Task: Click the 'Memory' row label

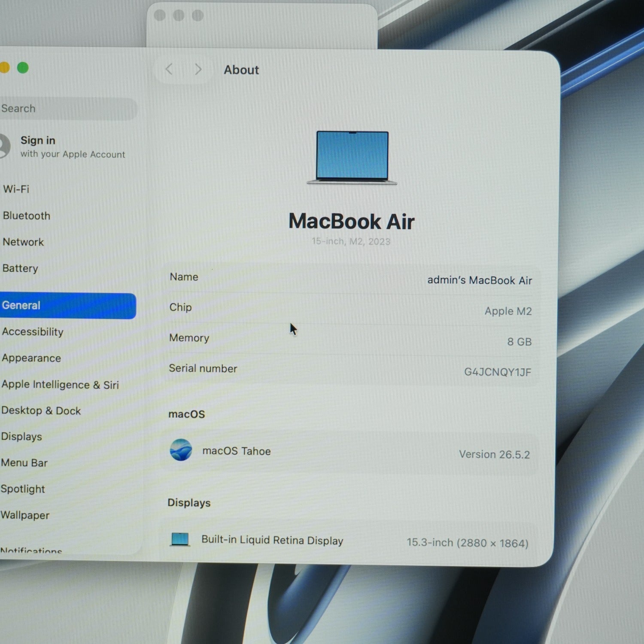Action: click(189, 338)
